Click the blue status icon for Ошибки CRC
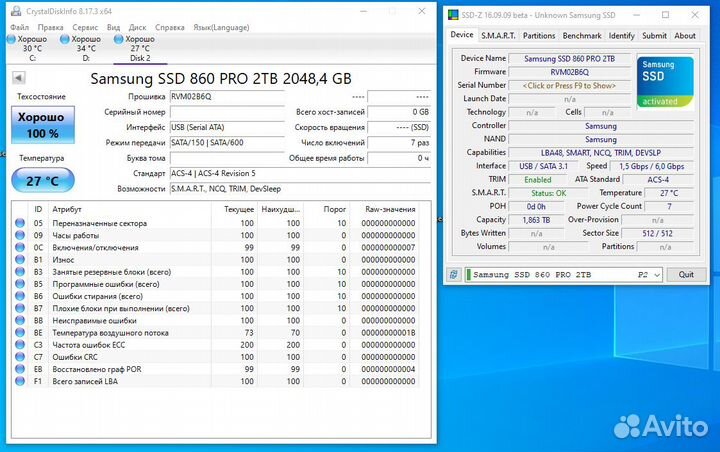The width and height of the screenshot is (720, 452). [20, 357]
